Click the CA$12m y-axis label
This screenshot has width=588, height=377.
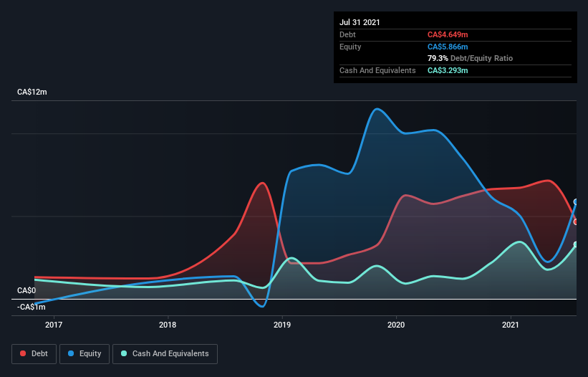[x=32, y=92]
